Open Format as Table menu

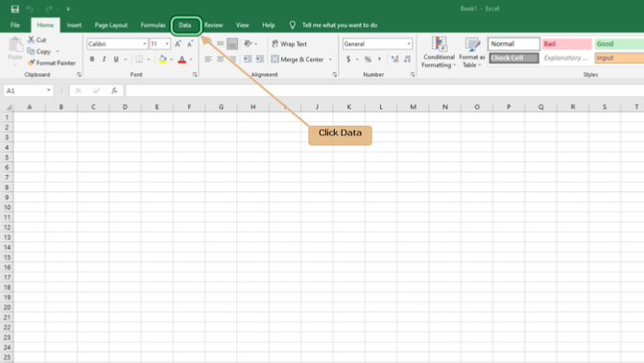tap(472, 52)
